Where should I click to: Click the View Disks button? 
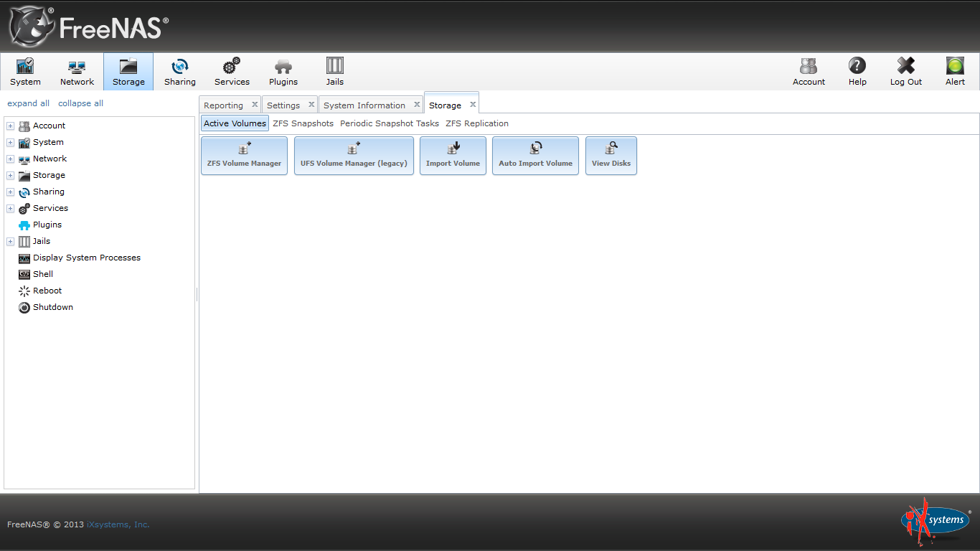tap(611, 156)
